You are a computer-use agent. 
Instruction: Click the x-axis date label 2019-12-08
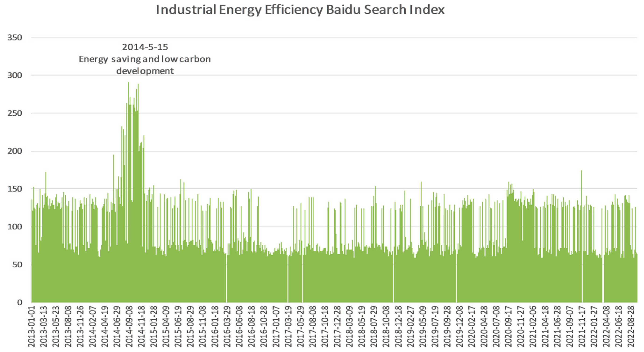(460, 327)
